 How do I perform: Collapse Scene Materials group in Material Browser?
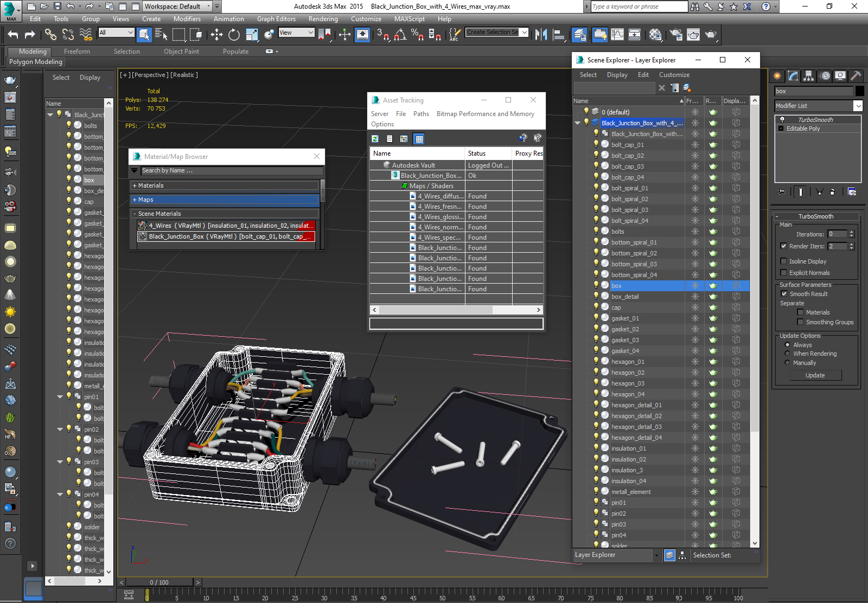pyautogui.click(x=225, y=214)
